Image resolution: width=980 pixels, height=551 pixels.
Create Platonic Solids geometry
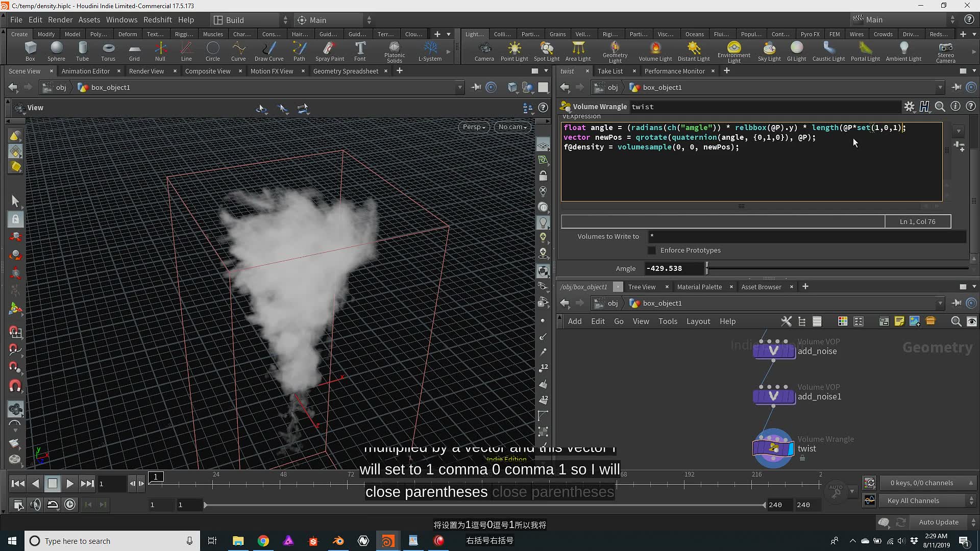(395, 52)
